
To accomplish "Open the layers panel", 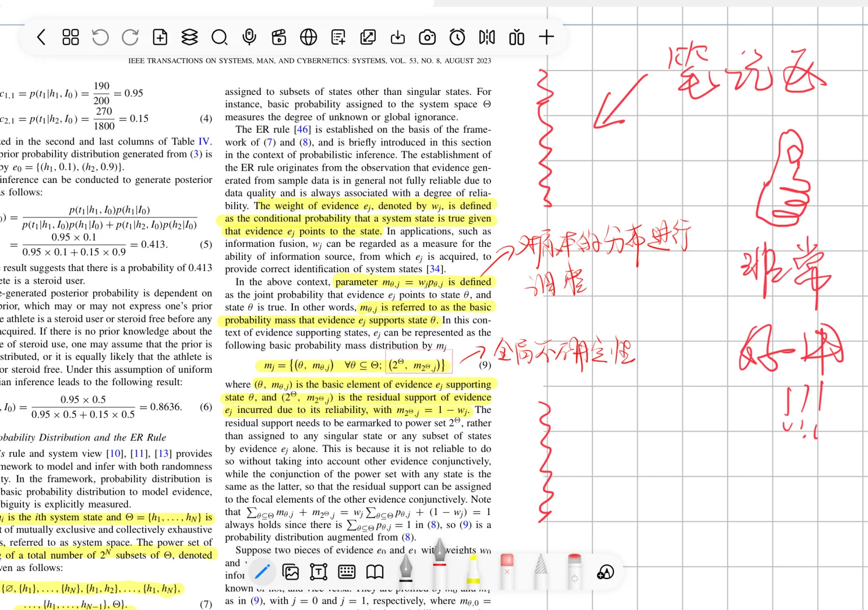I will pos(190,37).
